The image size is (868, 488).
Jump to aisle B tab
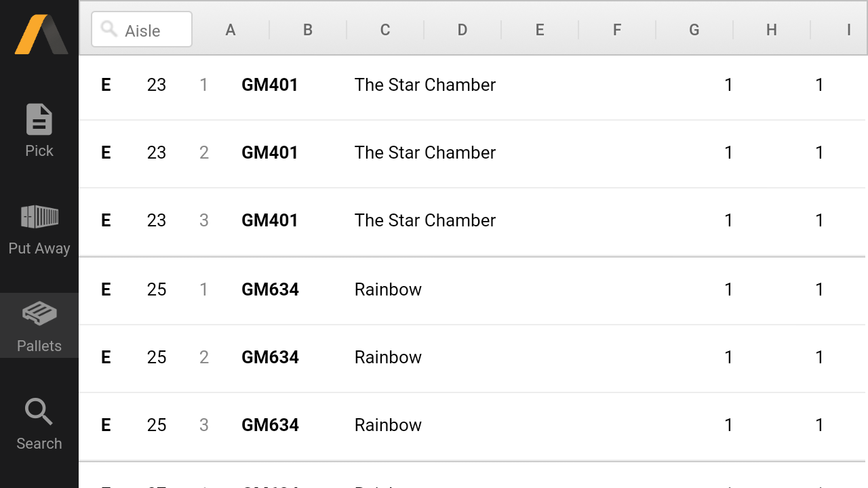[308, 30]
